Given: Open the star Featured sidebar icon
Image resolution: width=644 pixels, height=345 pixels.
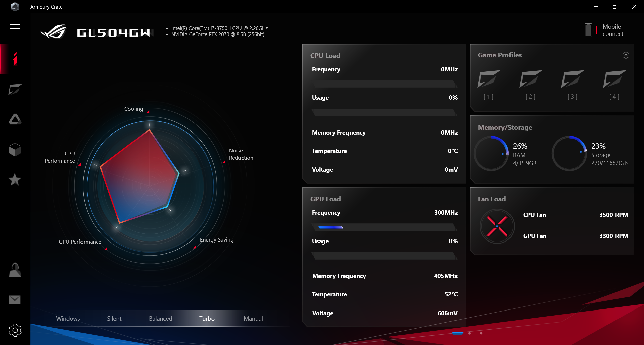Looking at the screenshot, I should click(x=15, y=180).
